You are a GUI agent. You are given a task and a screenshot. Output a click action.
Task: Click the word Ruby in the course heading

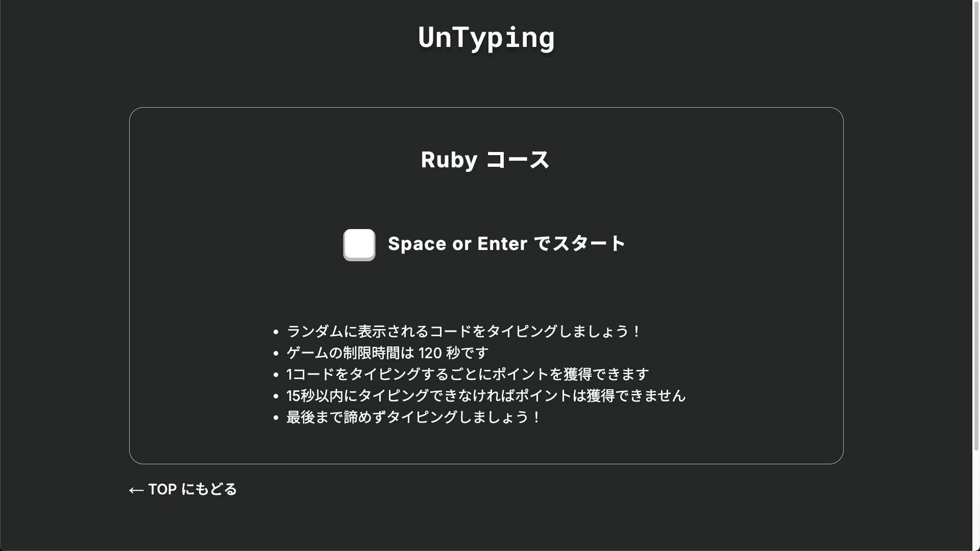pos(449,160)
